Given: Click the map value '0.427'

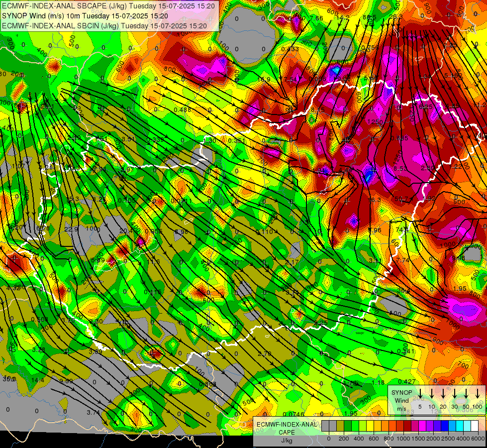Looking at the screenshot, I should pyautogui.click(x=406, y=381).
